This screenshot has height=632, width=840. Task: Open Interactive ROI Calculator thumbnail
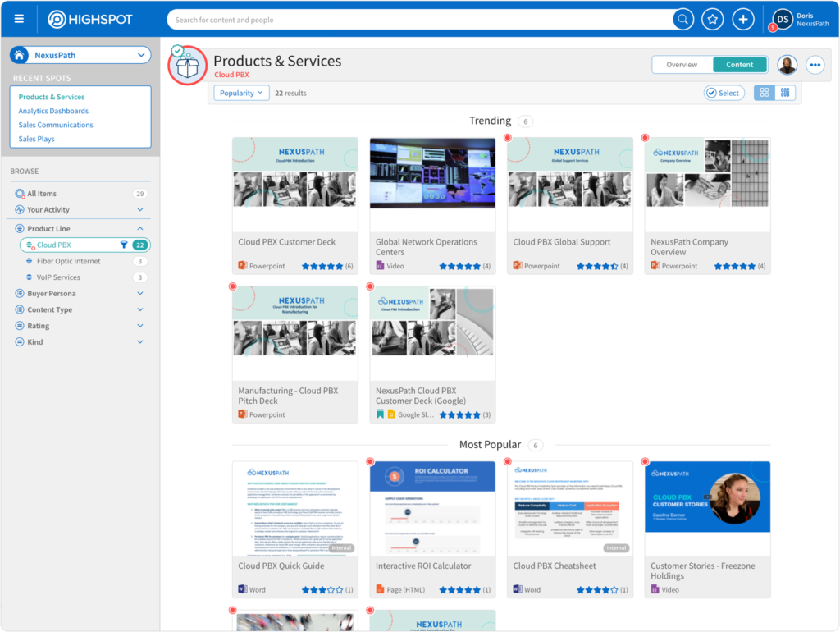(432, 508)
